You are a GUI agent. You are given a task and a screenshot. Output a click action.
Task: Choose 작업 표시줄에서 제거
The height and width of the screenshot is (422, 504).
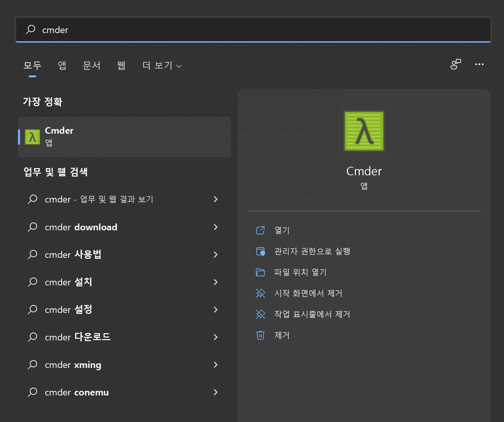pyautogui.click(x=312, y=314)
